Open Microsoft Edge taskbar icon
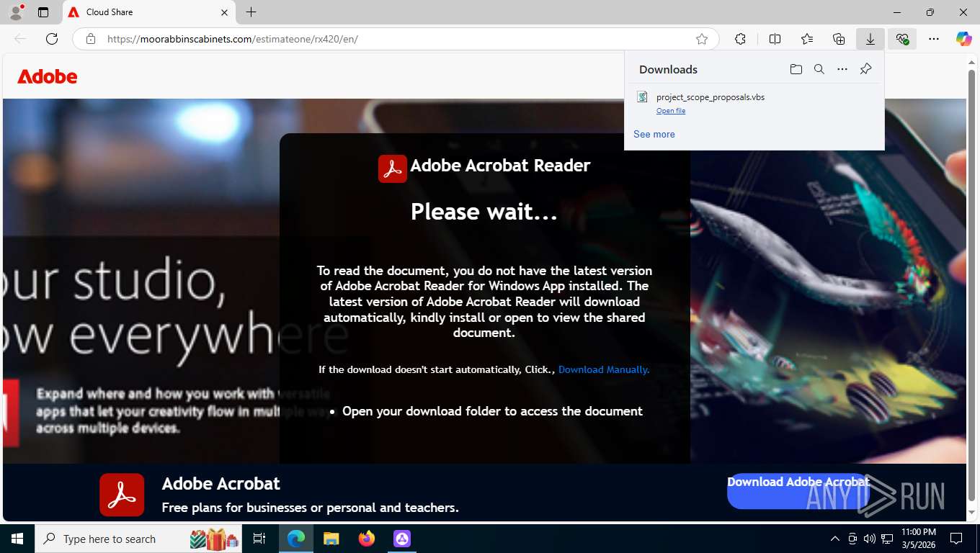Viewport: 980px width, 553px height. pyautogui.click(x=296, y=539)
